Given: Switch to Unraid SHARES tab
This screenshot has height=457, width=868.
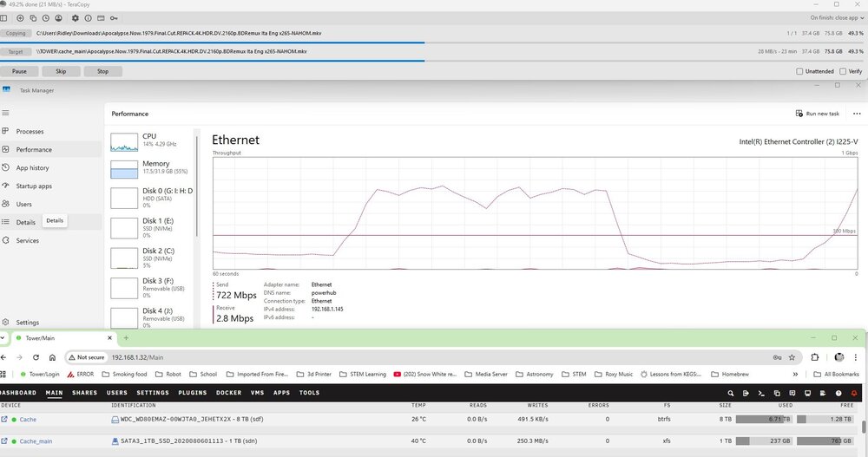Looking at the screenshot, I should [85, 393].
